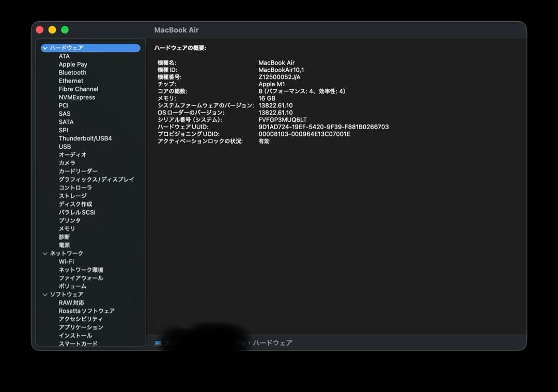Collapse the ネットワーク section chevron
558x392 pixels.
tap(45, 254)
